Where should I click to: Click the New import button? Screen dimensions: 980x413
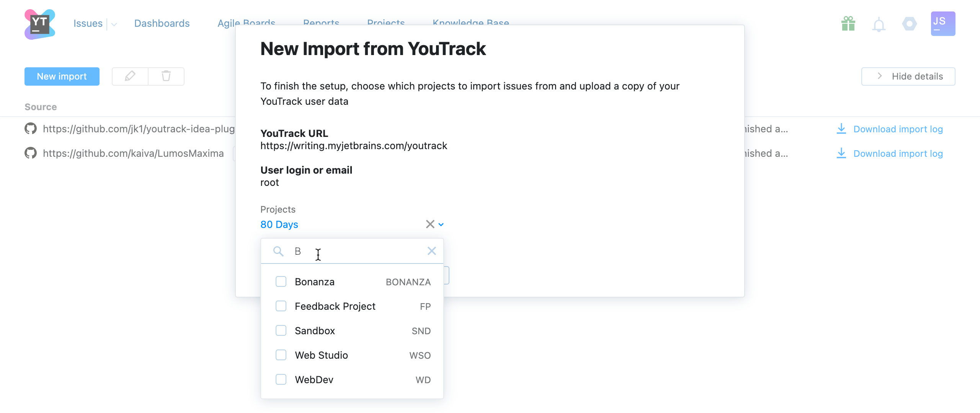tap(62, 76)
